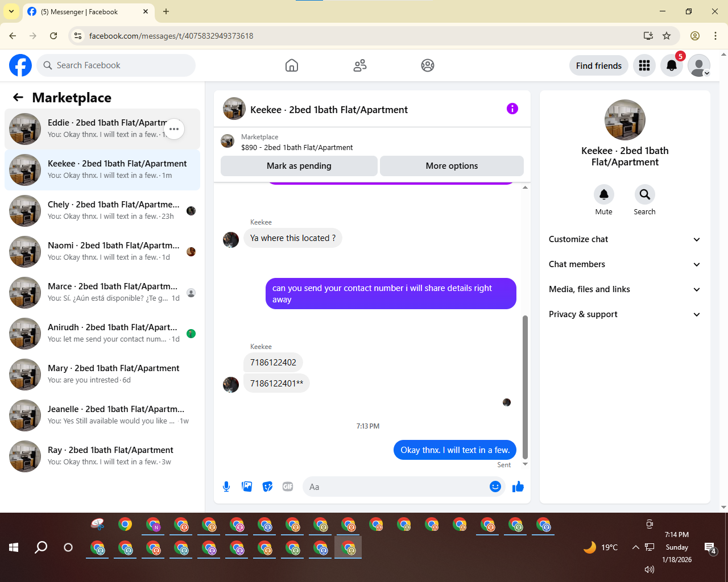Go back using Marketplace back arrow
Image resolution: width=728 pixels, height=582 pixels.
click(x=18, y=97)
